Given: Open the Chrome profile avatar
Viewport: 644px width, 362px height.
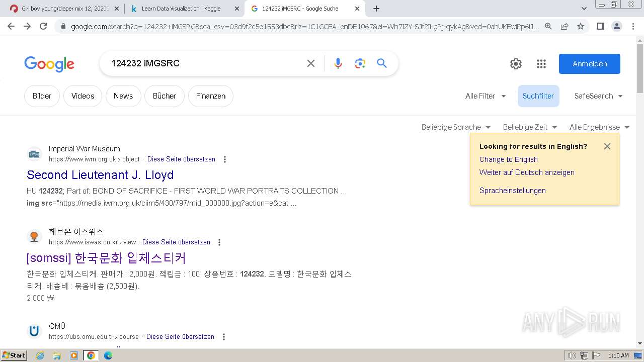Looking at the screenshot, I should pyautogui.click(x=616, y=26).
